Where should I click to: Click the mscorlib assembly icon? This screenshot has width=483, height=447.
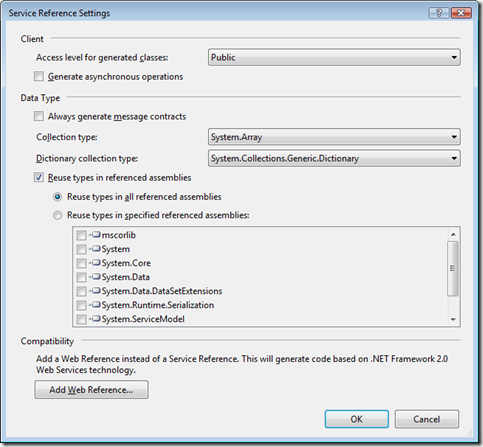96,235
